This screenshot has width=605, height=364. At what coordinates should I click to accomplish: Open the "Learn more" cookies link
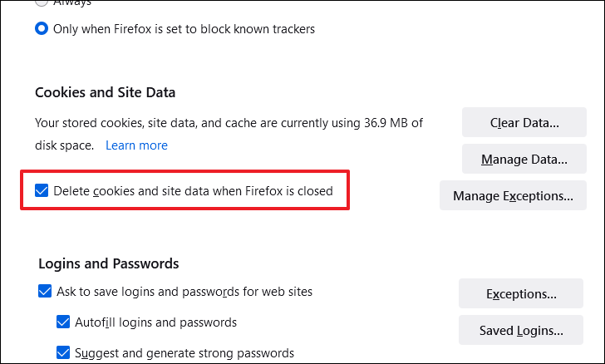tap(136, 145)
